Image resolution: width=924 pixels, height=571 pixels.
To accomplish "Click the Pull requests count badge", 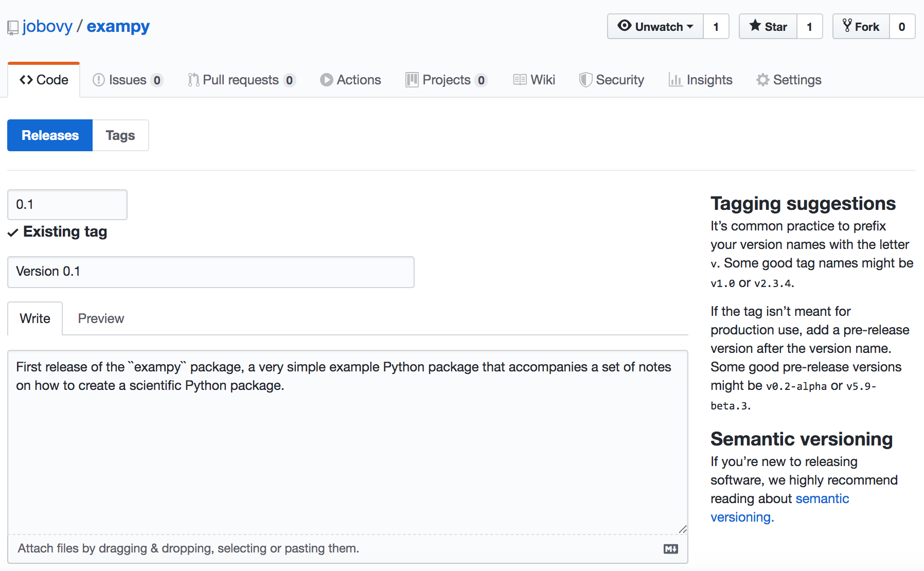I will (x=290, y=80).
